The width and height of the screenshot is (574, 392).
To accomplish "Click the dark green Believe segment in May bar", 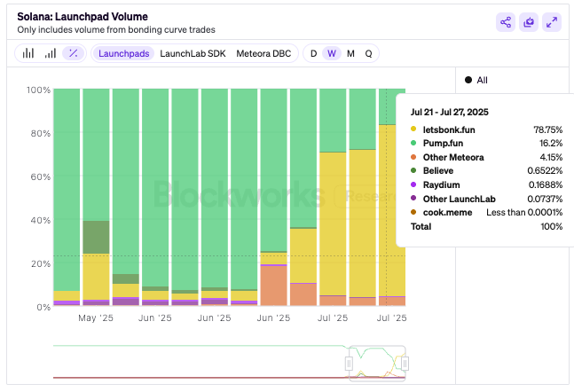I will (x=97, y=237).
